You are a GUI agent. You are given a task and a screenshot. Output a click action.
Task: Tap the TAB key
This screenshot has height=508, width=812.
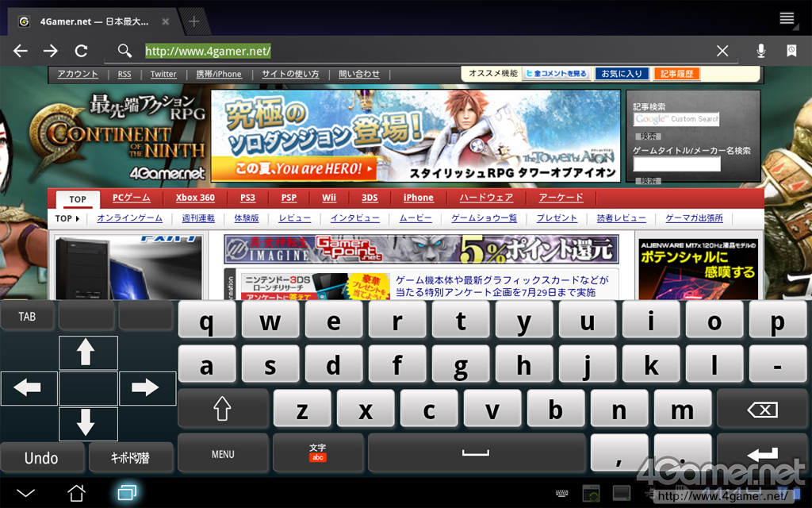coord(28,316)
